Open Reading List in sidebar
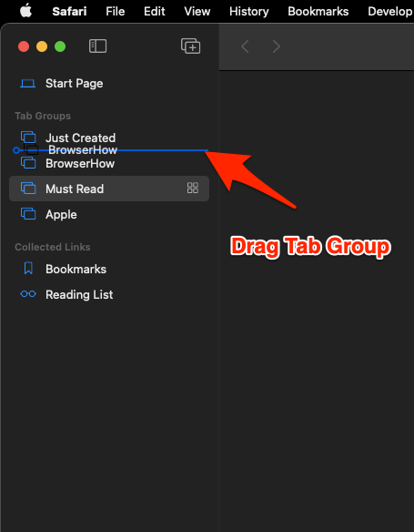This screenshot has height=532, width=414. pos(109,294)
